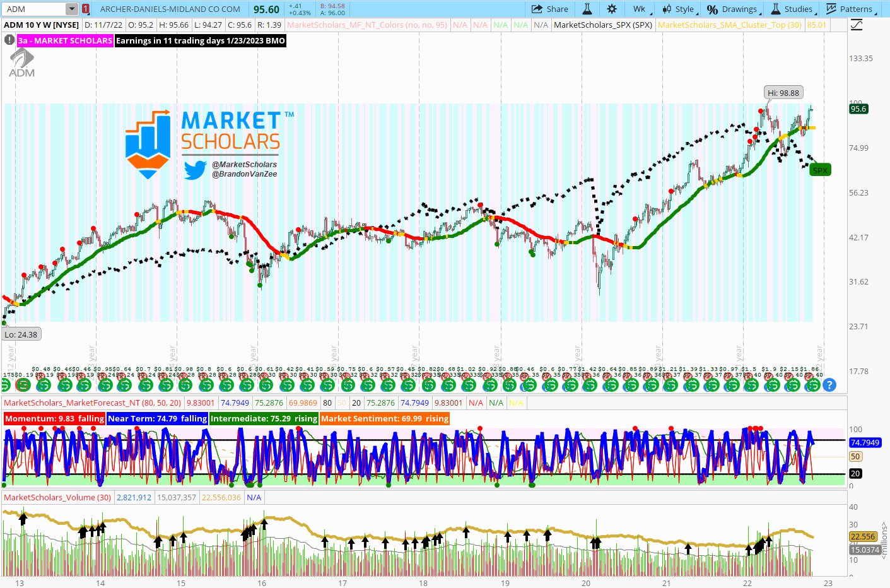Open the Studies menu
890x588 pixels.
pos(793,9)
